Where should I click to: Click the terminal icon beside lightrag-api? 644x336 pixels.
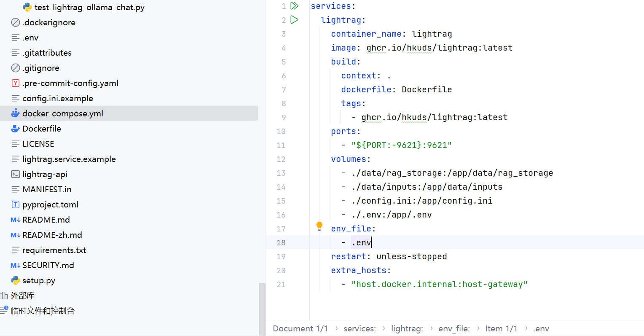pos(16,174)
